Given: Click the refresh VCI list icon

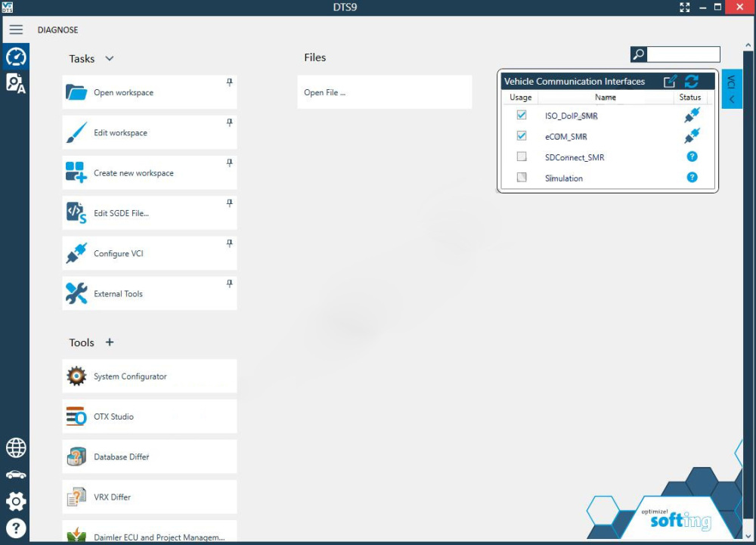Looking at the screenshot, I should point(692,81).
